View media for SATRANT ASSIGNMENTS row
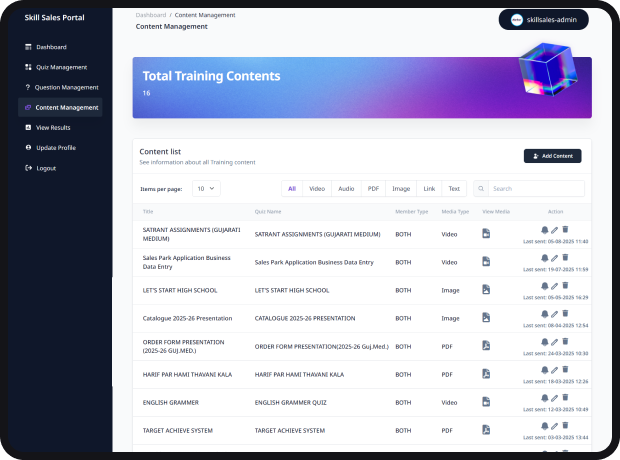Image resolution: width=620 pixels, height=460 pixels. 486,233
